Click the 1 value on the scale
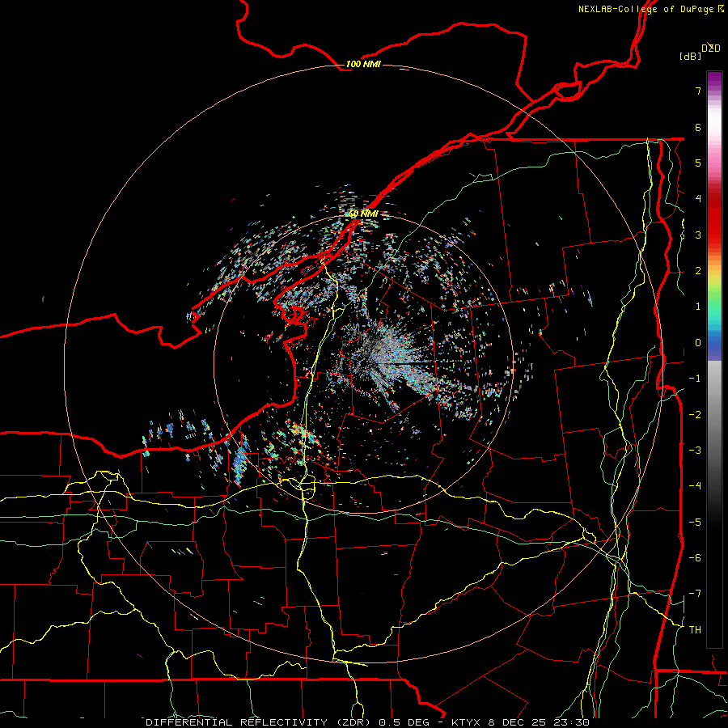The height and width of the screenshot is (728, 728). [698, 307]
